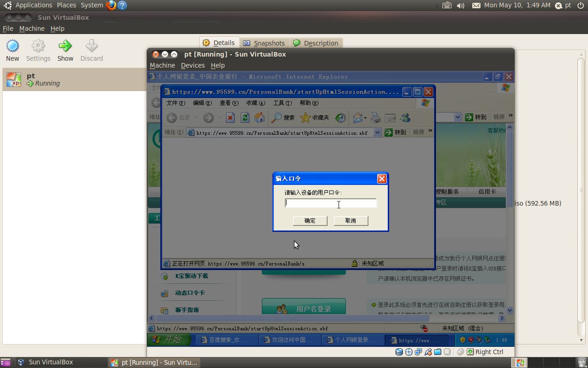Click the IE print toolbar icon
Screen dimensions: 588x368
tap(376, 118)
